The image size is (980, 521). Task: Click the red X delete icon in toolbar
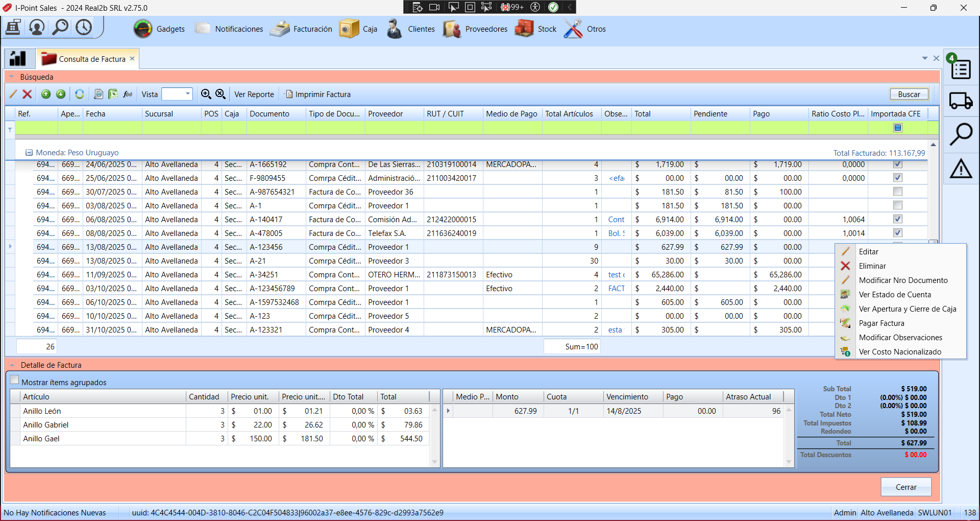pos(28,94)
